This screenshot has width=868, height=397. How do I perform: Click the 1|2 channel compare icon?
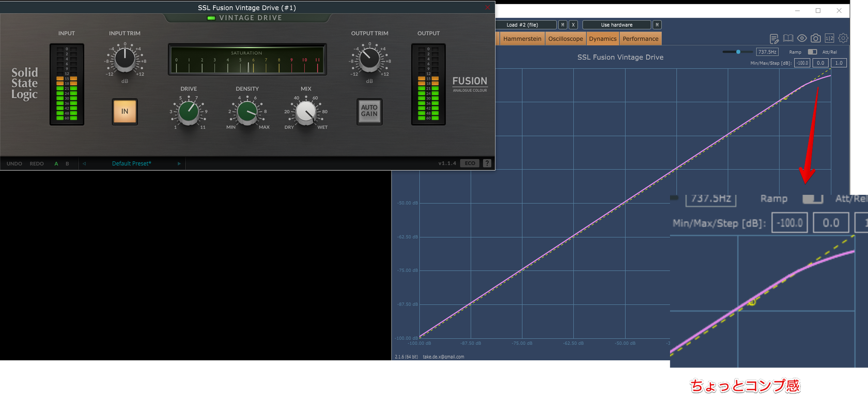[x=829, y=38]
